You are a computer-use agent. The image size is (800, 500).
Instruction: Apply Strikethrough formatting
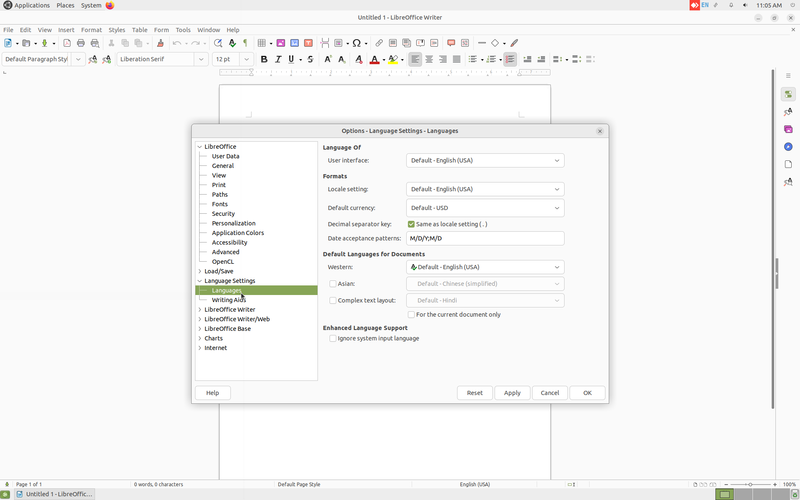click(x=310, y=59)
